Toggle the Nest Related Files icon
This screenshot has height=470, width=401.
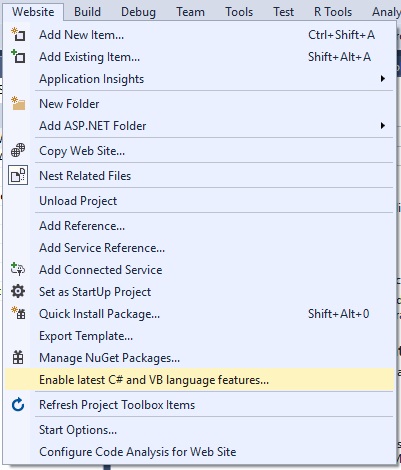18,175
